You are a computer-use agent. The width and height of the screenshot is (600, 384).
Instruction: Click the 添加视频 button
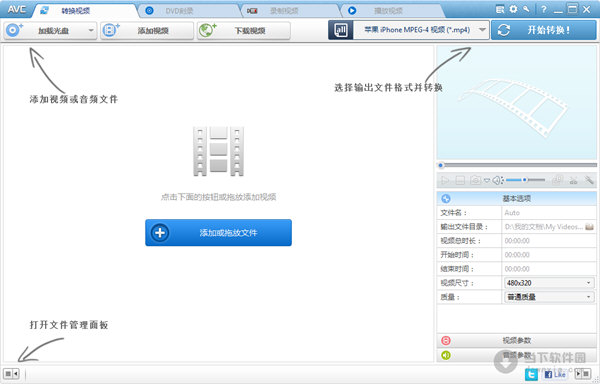click(x=147, y=30)
